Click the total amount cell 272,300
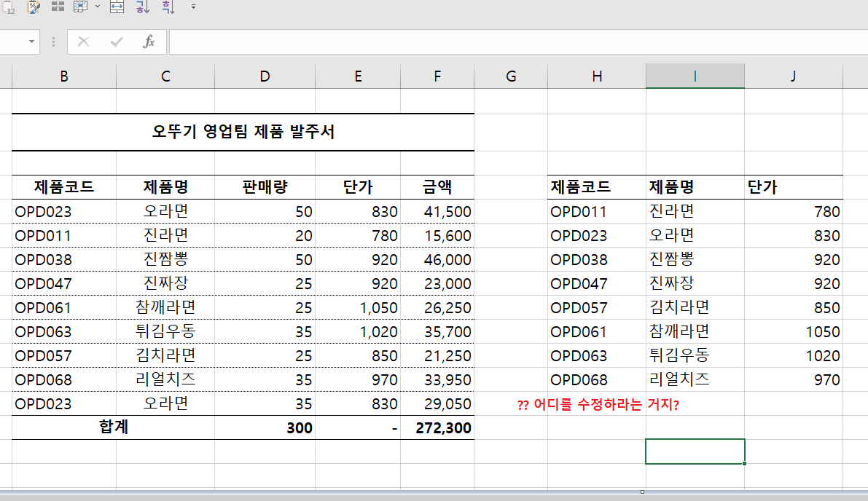Screen dimensions: 868x501 tap(437, 427)
